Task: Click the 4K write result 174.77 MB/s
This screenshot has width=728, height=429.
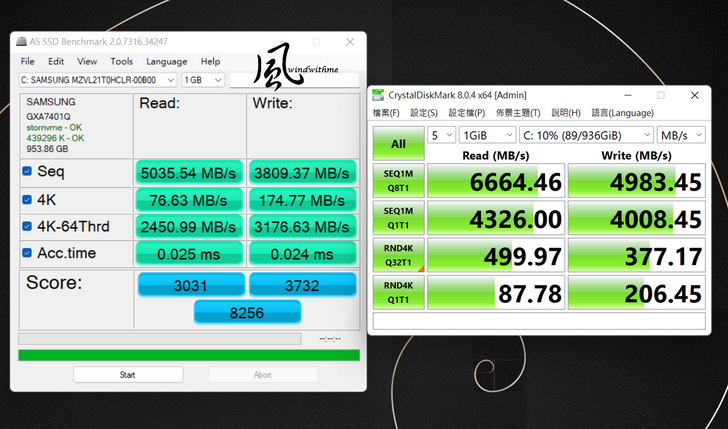Action: click(302, 200)
